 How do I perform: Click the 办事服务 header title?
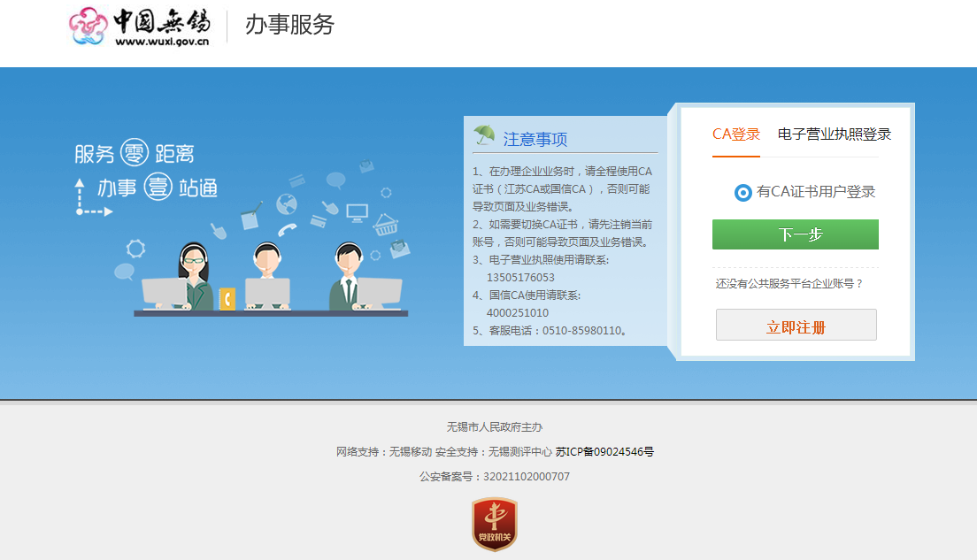(289, 25)
